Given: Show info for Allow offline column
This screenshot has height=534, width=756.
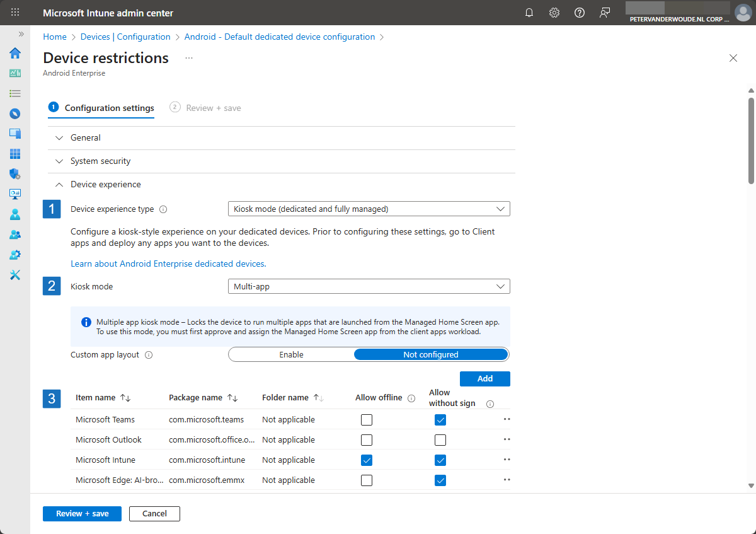Looking at the screenshot, I should pos(411,398).
